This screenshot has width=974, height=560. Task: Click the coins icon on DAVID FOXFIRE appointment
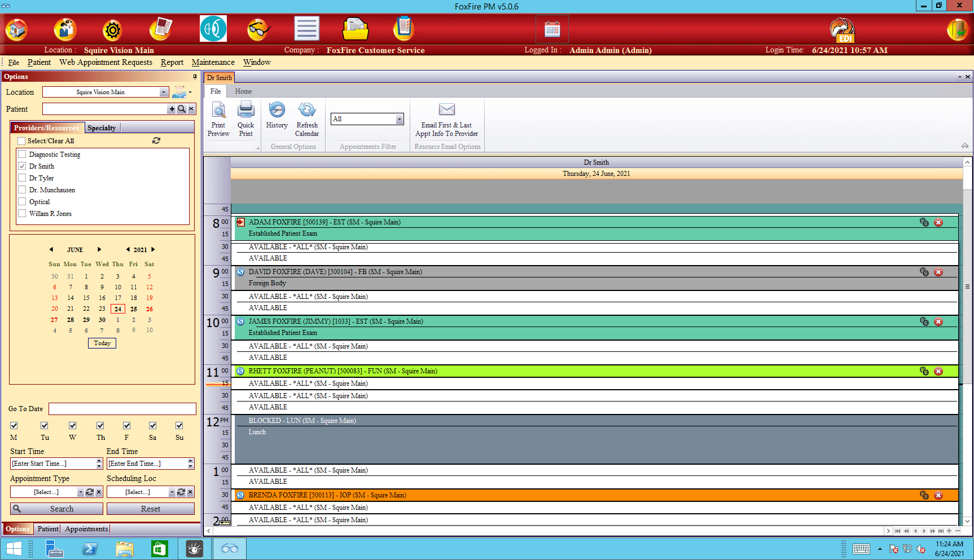(924, 272)
